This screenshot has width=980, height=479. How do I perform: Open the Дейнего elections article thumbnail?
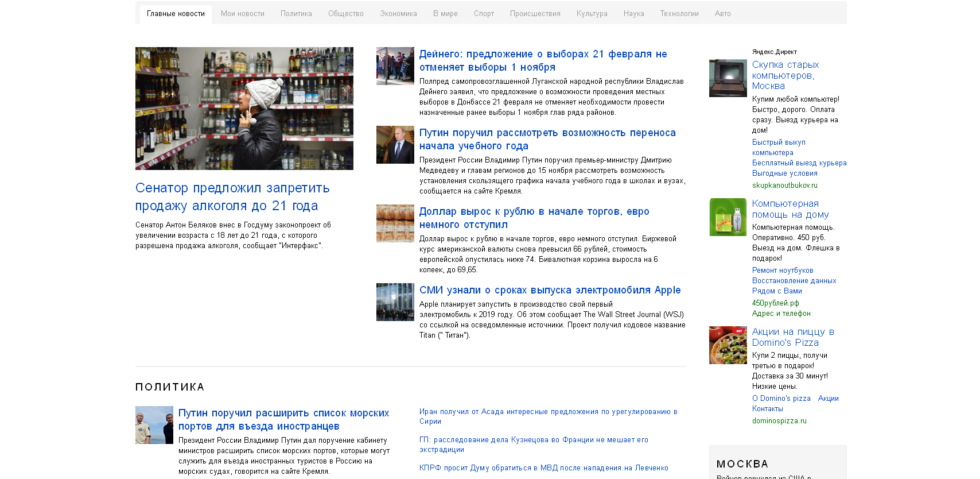pos(395,66)
